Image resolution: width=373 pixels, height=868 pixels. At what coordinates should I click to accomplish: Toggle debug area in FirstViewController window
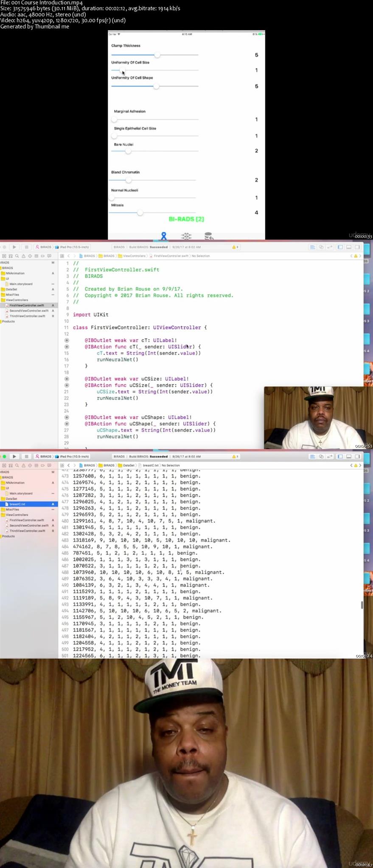pyautogui.click(x=349, y=247)
